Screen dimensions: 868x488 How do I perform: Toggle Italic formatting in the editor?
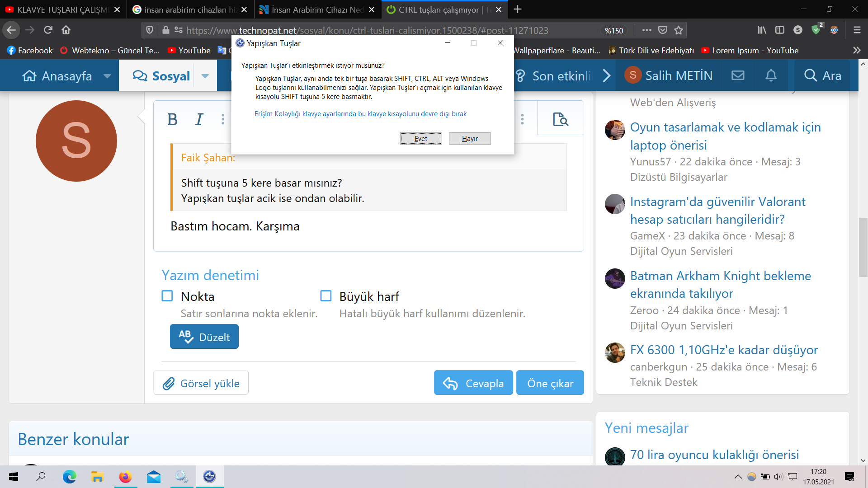click(x=199, y=119)
